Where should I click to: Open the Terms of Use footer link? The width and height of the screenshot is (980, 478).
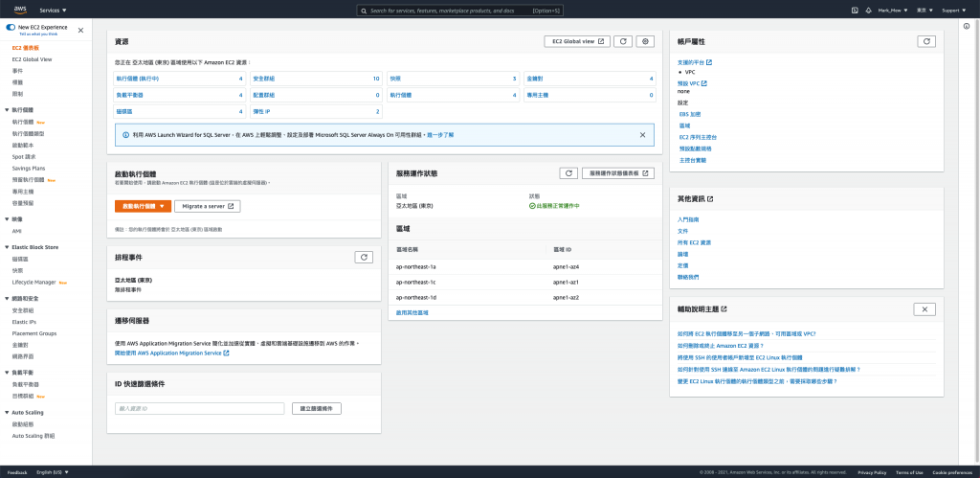[909, 472]
